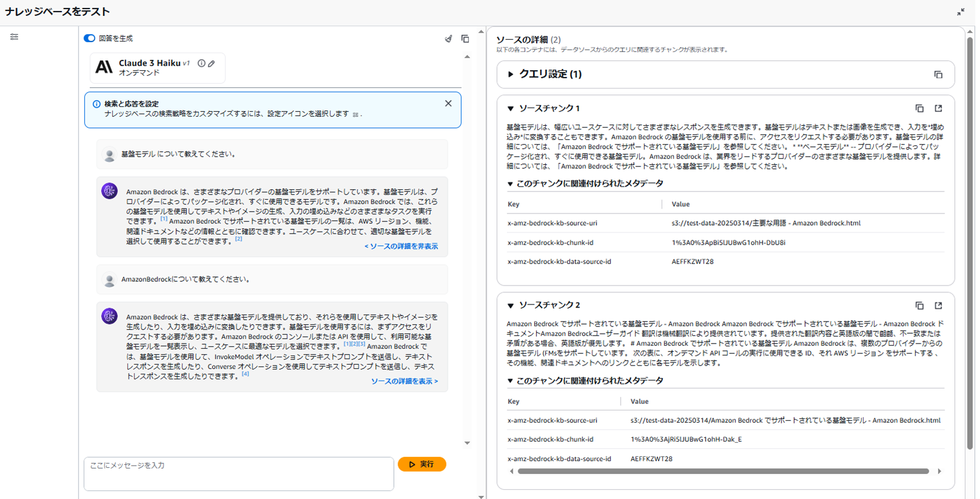Click the right panel vertical scrollbar
Screen dimensions: 980x499
tap(970, 243)
